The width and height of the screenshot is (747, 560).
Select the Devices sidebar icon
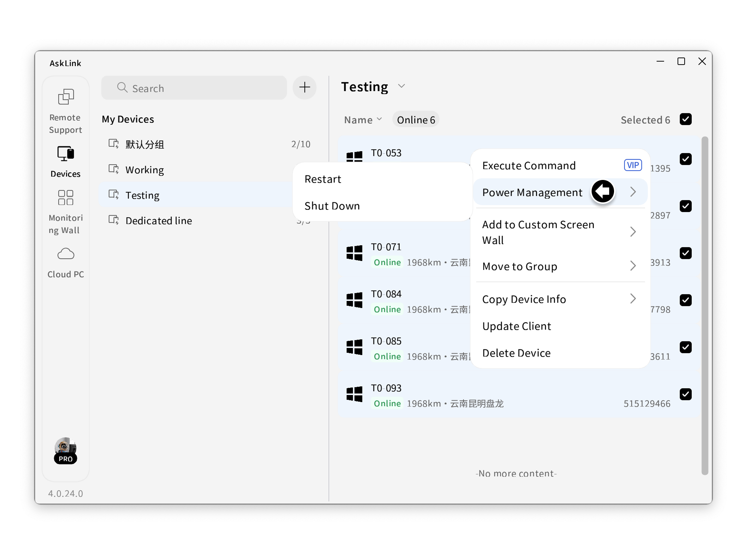coord(66,154)
